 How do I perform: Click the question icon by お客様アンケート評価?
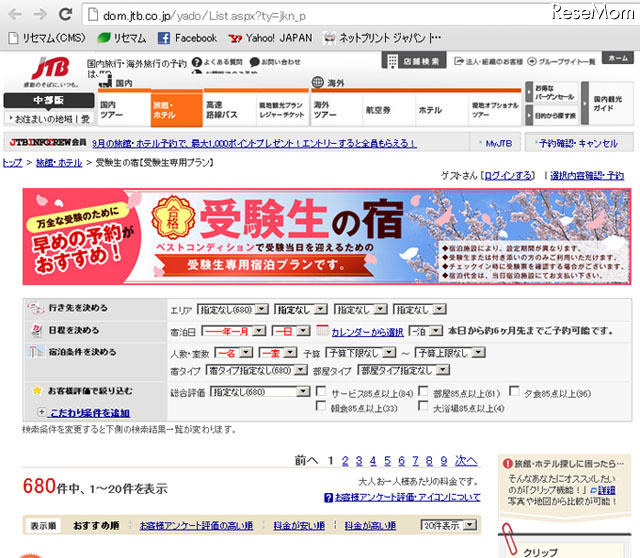click(328, 498)
